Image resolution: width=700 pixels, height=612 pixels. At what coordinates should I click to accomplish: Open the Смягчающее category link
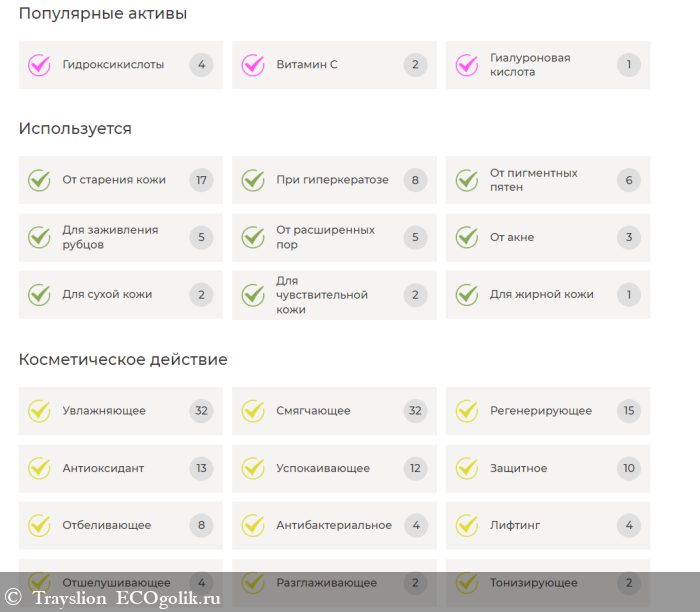(x=313, y=411)
